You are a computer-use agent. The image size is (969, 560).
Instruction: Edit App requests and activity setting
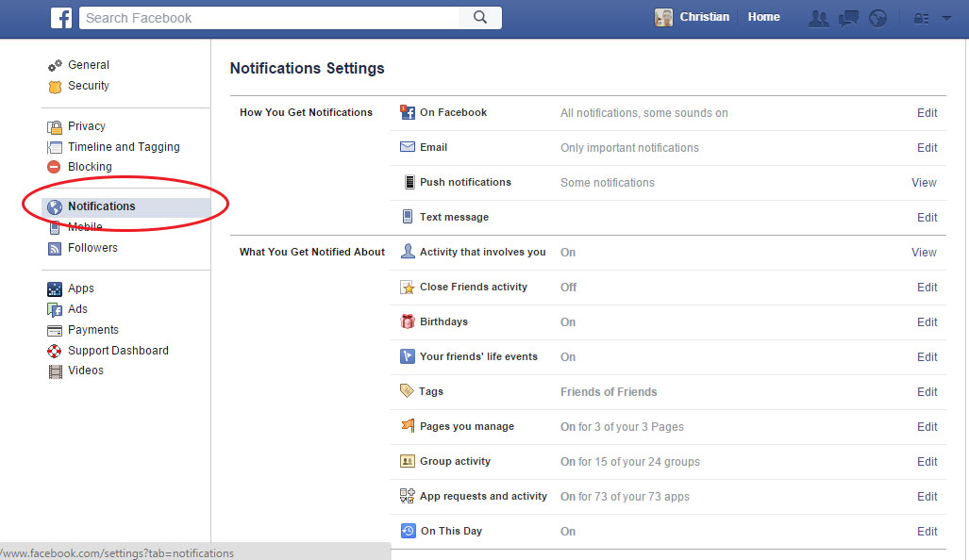point(927,497)
